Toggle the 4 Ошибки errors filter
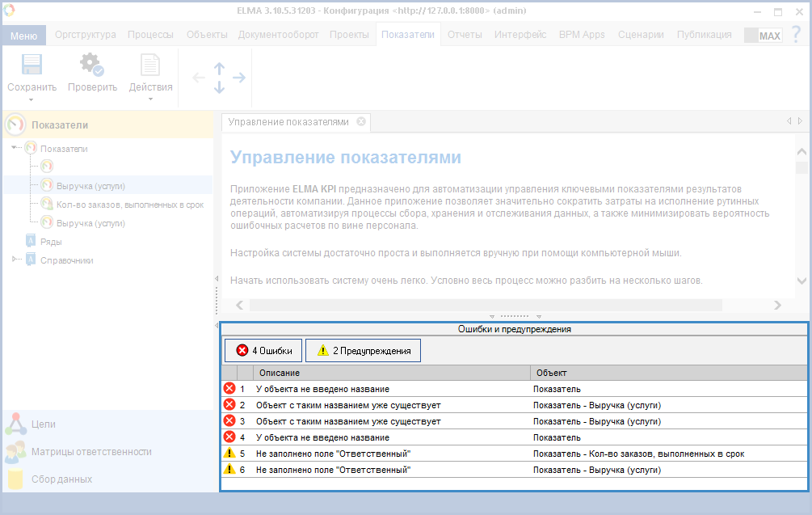Screen dimensions: 812x515 (264, 350)
